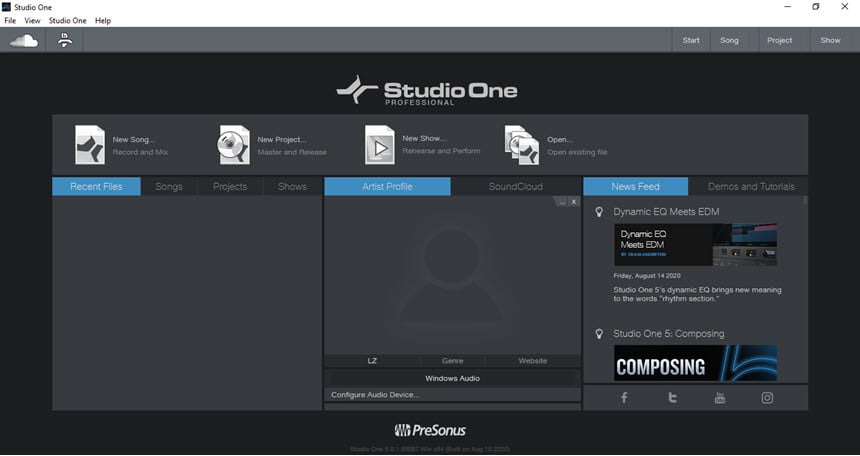Open the Instagram icon in news panel
The height and width of the screenshot is (456, 860).
[767, 398]
